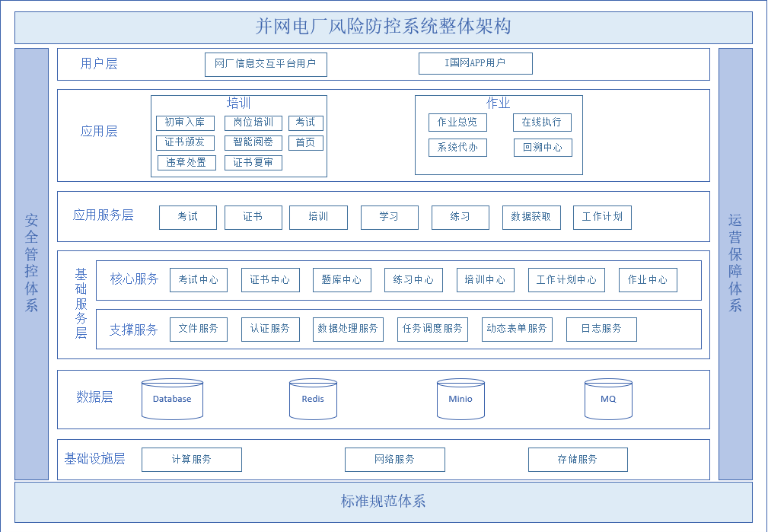Click the 工作计划 service box

pos(602,218)
